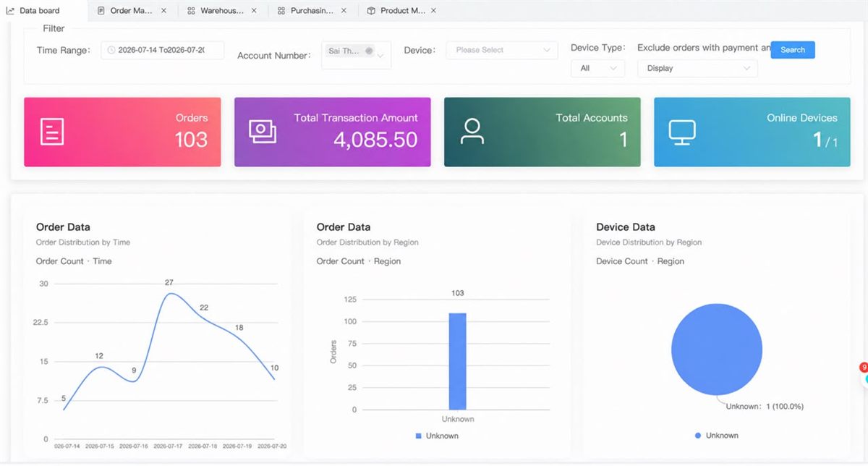Screen dimensions: 868x466
Task: Click the 103 label above bar
Action: 457,293
